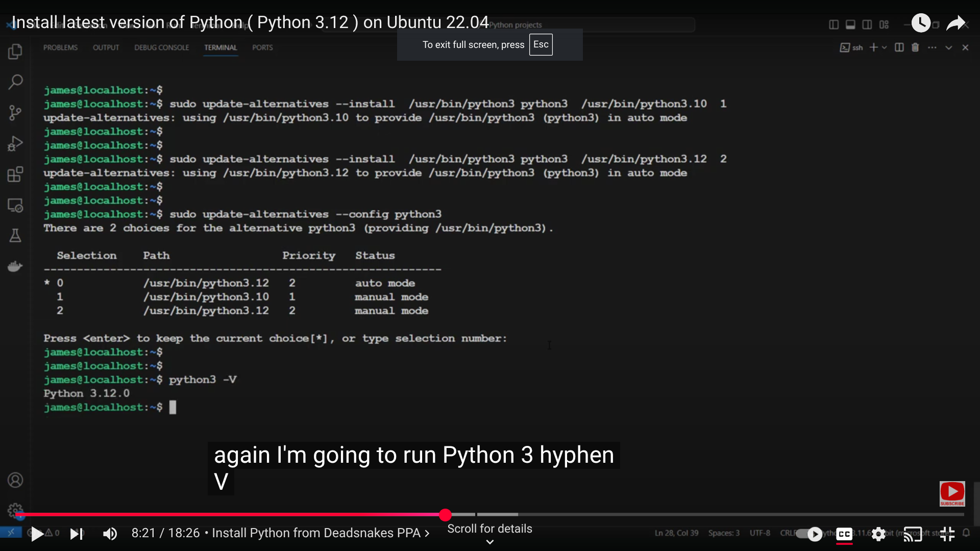Open YouTube player settings gear
980x551 pixels.
878,534
